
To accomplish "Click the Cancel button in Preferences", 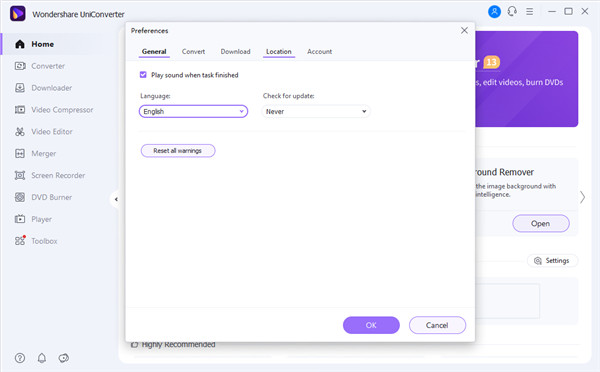I will (x=437, y=325).
